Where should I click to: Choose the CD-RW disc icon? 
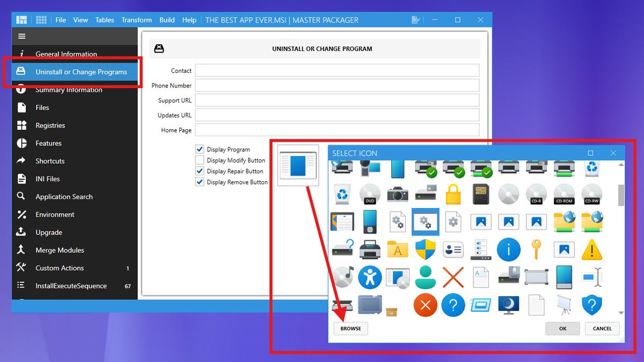click(x=592, y=195)
